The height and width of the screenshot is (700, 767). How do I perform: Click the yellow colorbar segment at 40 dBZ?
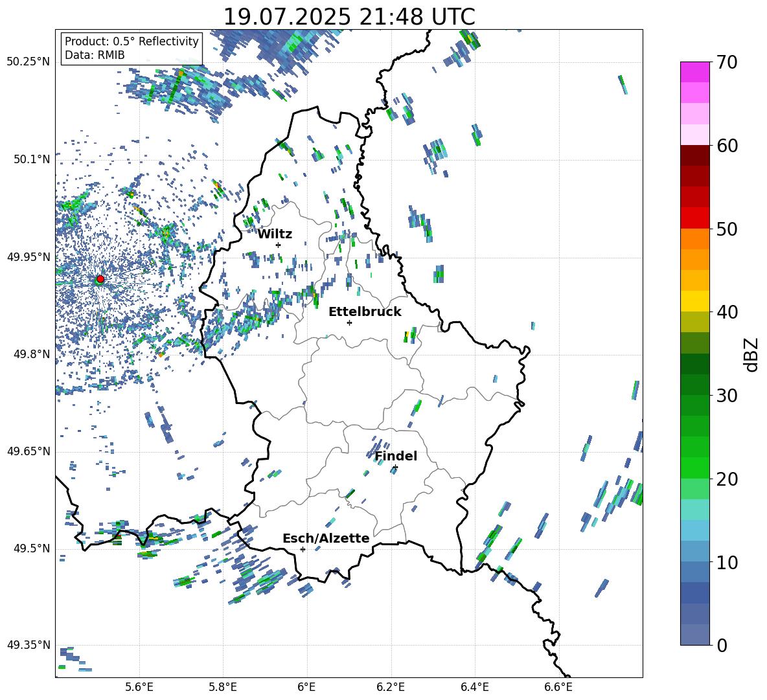(694, 301)
